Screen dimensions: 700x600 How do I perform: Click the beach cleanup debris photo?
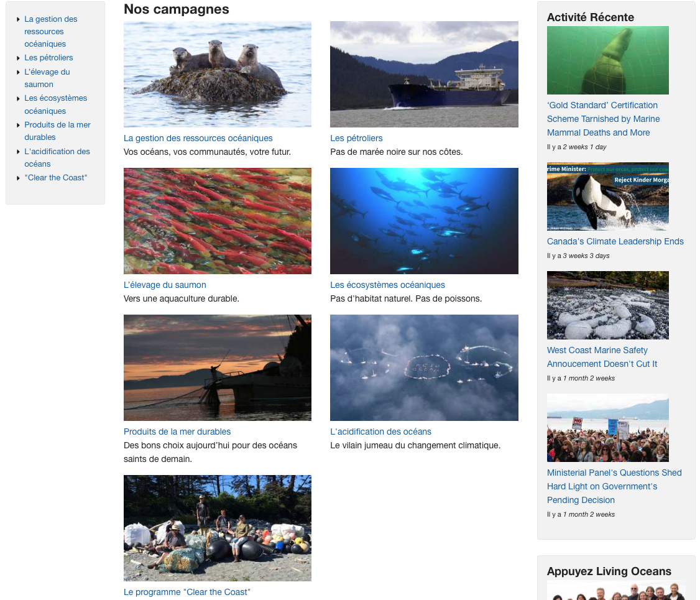[218, 528]
